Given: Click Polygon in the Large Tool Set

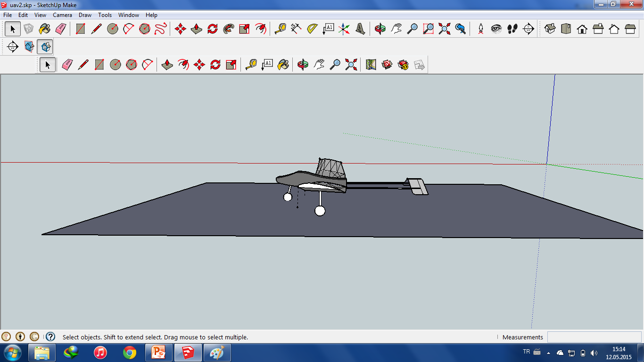Looking at the screenshot, I should coord(145,29).
